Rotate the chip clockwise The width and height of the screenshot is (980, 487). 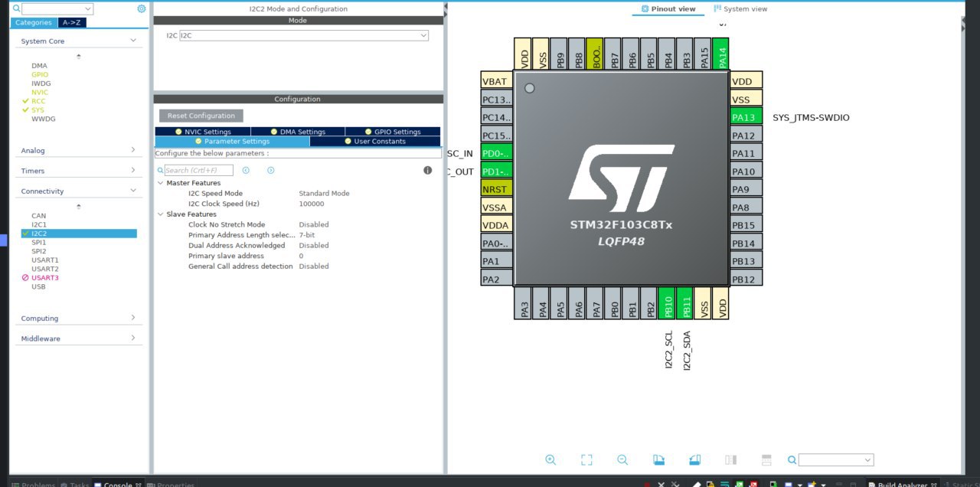(x=658, y=459)
